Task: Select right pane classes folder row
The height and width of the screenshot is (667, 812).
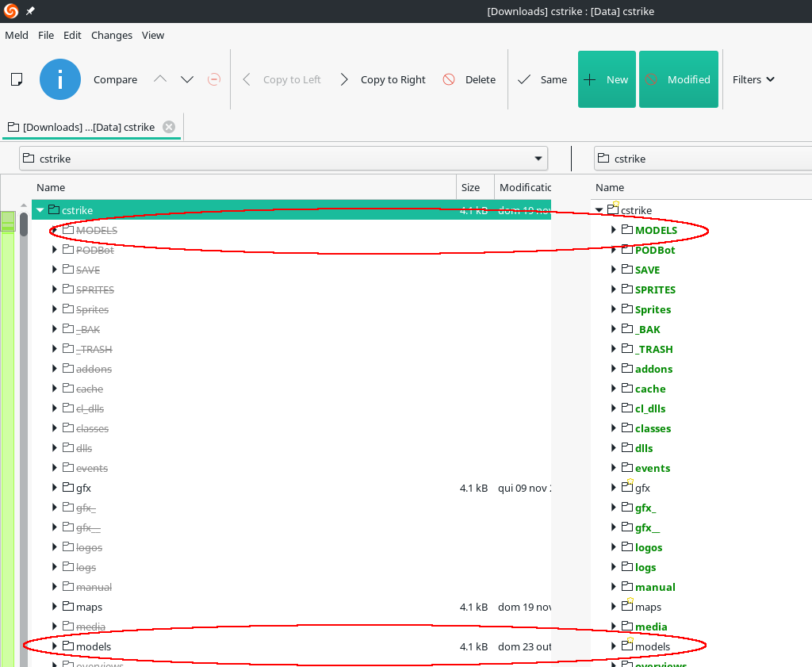Action: pyautogui.click(x=701, y=427)
